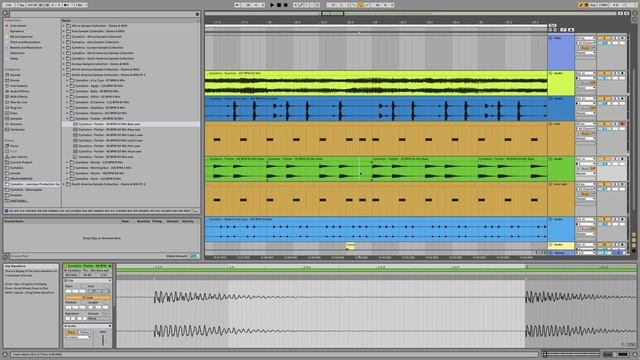Click the Raw preview button

pyautogui.click(x=196, y=211)
